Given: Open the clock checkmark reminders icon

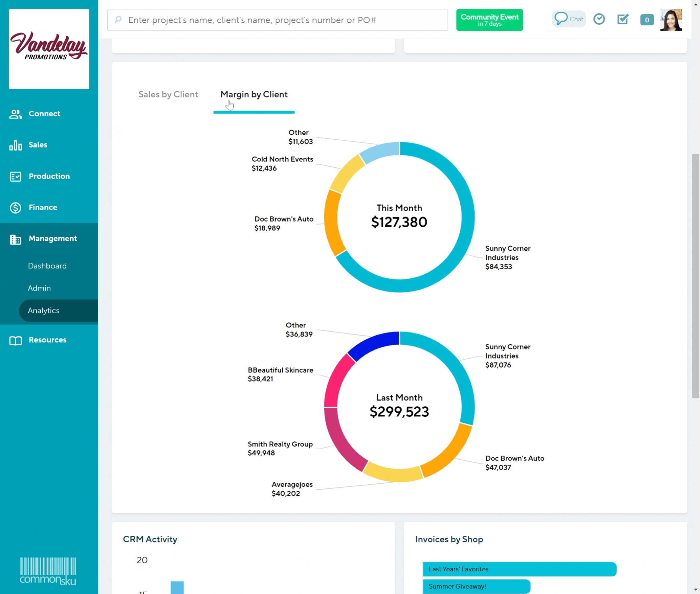Looking at the screenshot, I should (x=599, y=19).
